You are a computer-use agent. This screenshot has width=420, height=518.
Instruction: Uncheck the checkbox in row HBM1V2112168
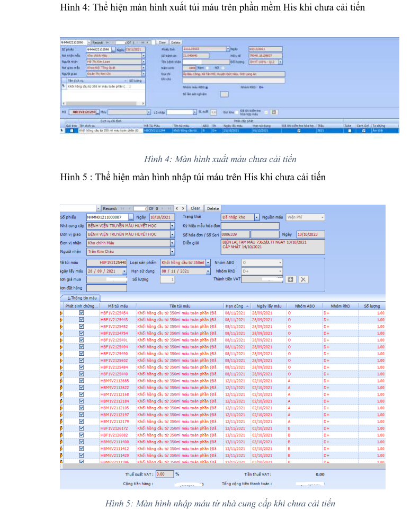click(x=82, y=394)
